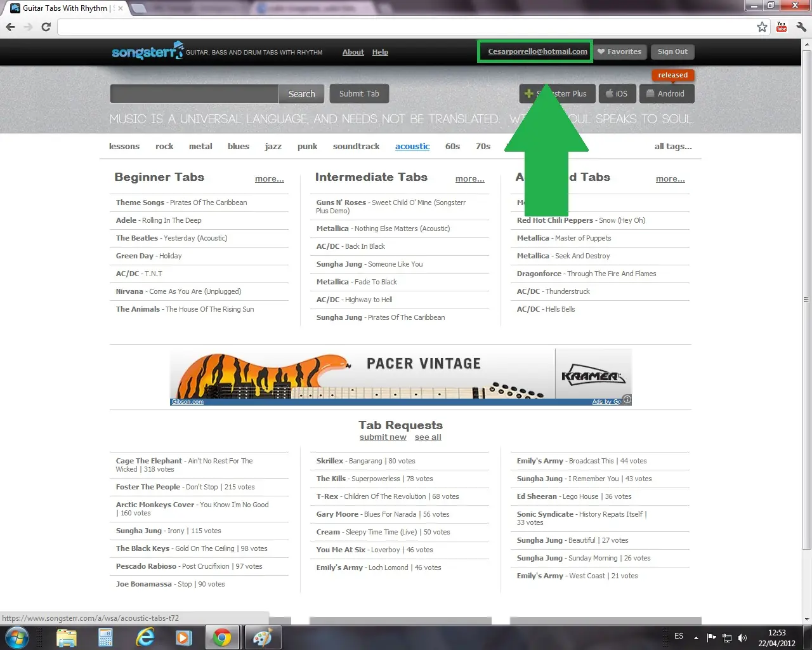Switch to Chrome in the taskbar
Screen dimensions: 812x650
pyautogui.click(x=222, y=637)
